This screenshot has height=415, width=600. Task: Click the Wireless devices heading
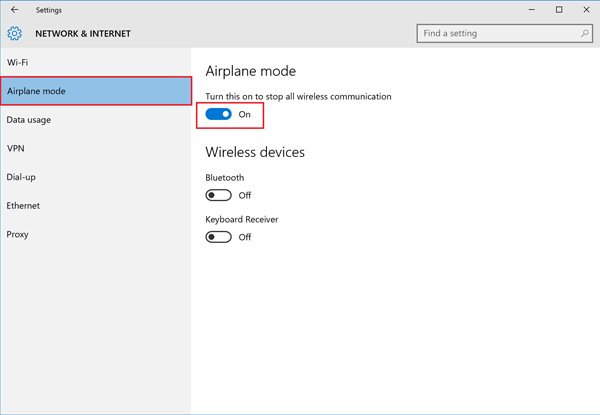tap(255, 152)
